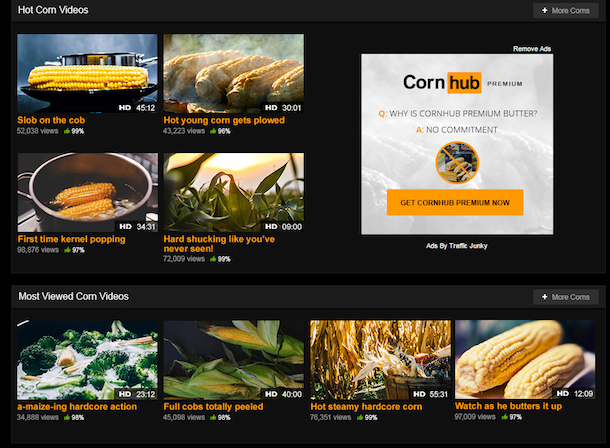Click More Corns button in Hot Corn Videos
Viewport: 610px width, 448px height.
[565, 11]
